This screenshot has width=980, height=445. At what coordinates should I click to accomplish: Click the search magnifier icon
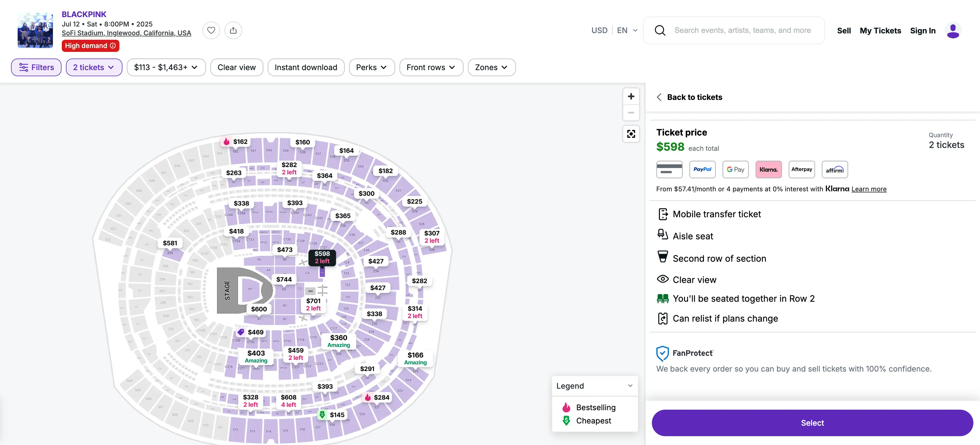tap(660, 30)
